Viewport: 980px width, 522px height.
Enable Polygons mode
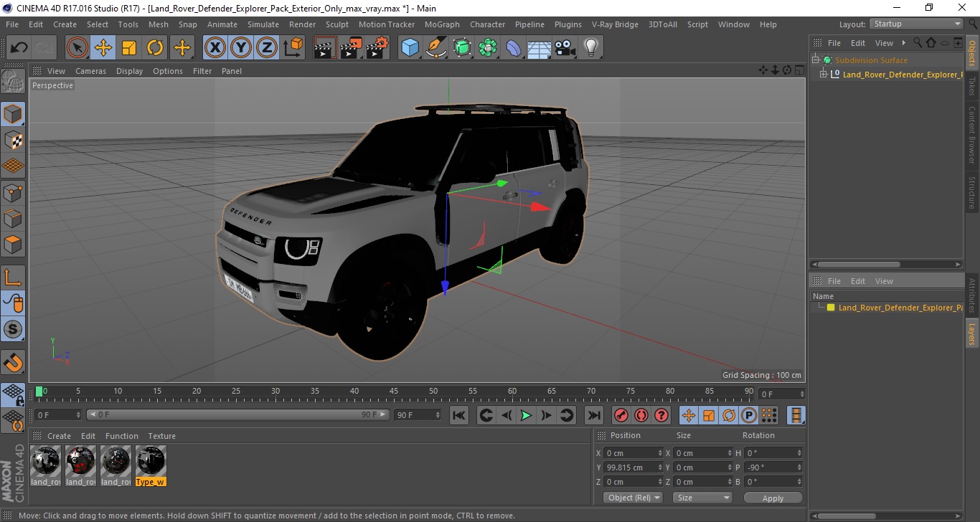(13, 244)
